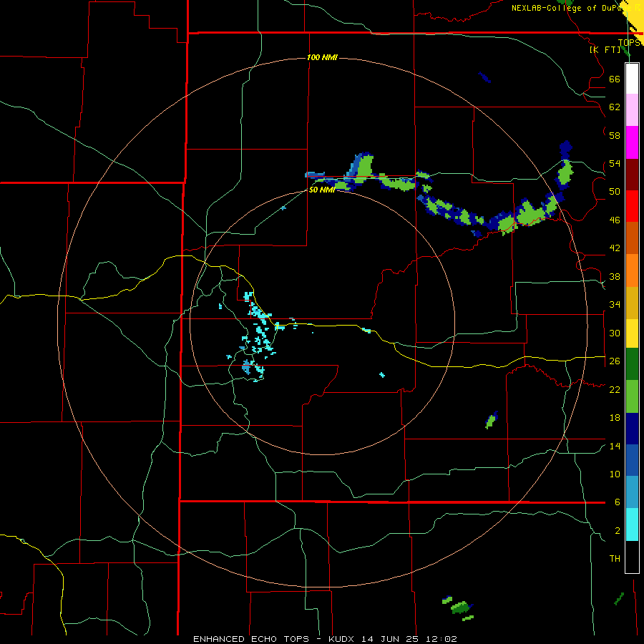Click the 62 legend value label
644x644 pixels.
[615, 107]
